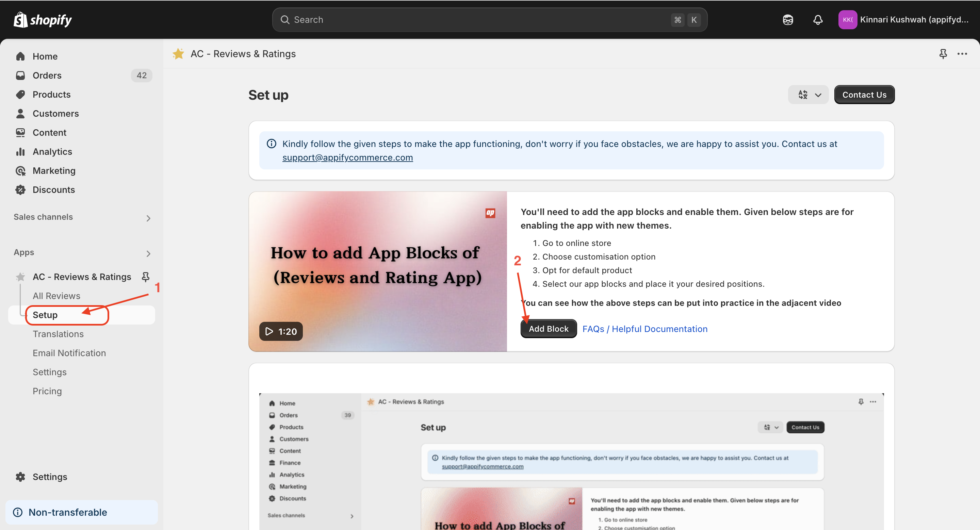Select All Reviews menu item in sidebar

pyautogui.click(x=56, y=295)
